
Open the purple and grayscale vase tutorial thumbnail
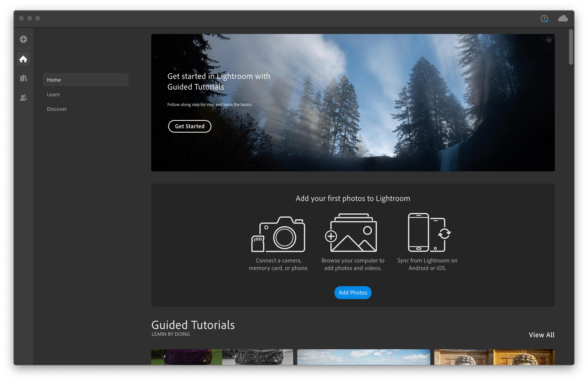tap(222, 357)
